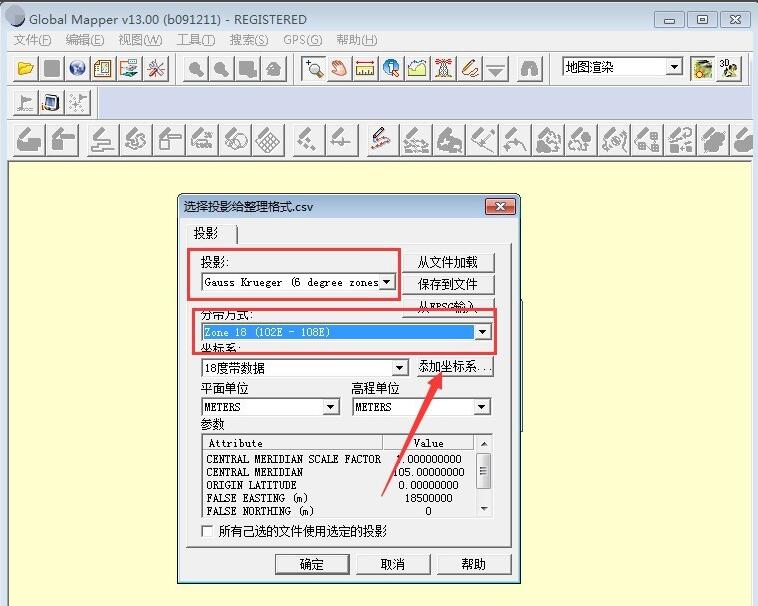Click the parameter list scrollbar thumb
This screenshot has width=758, height=606.
coord(484,471)
